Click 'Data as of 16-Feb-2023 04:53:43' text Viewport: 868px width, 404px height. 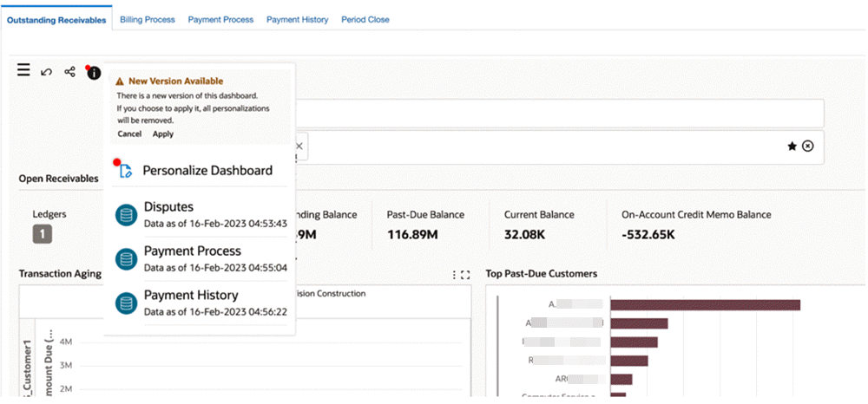216,224
